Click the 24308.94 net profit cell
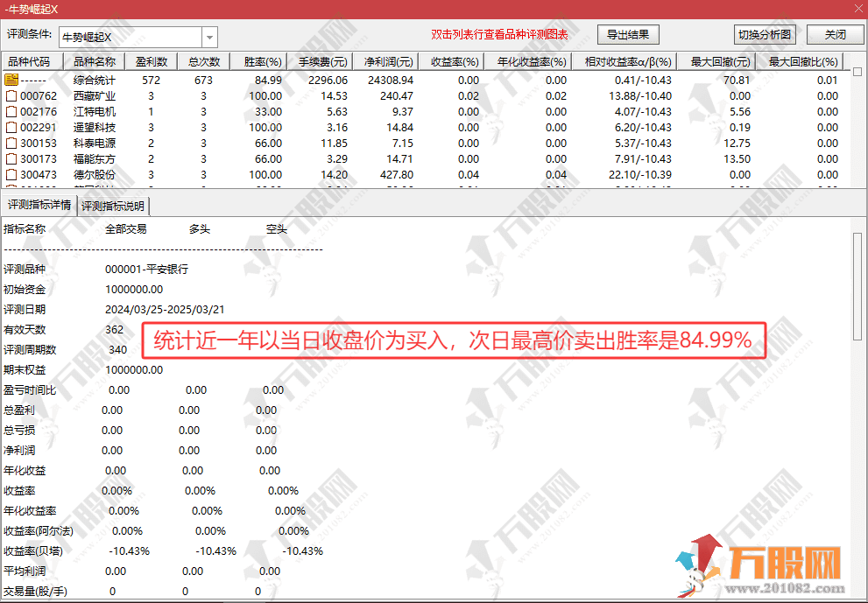Viewport: 868px width, 603px height. click(391, 81)
